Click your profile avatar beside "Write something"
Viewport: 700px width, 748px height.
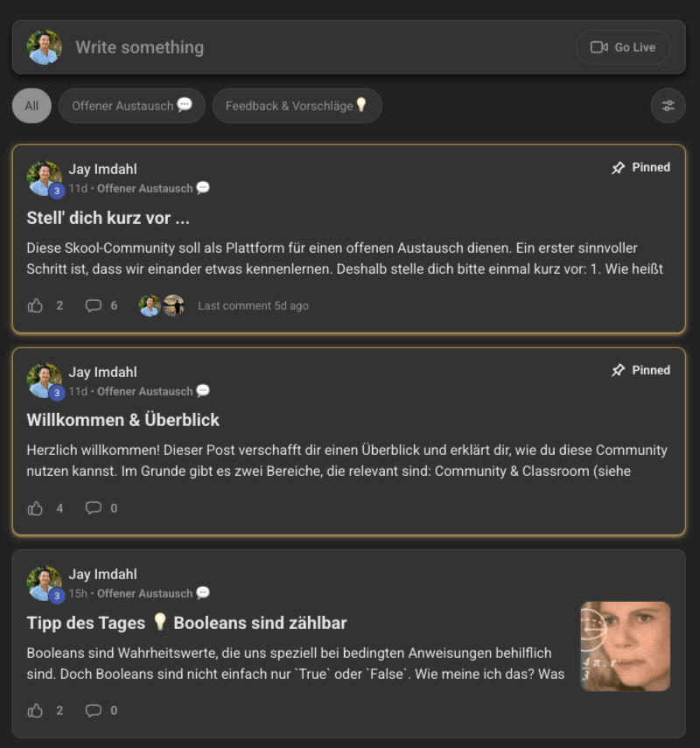(45, 47)
